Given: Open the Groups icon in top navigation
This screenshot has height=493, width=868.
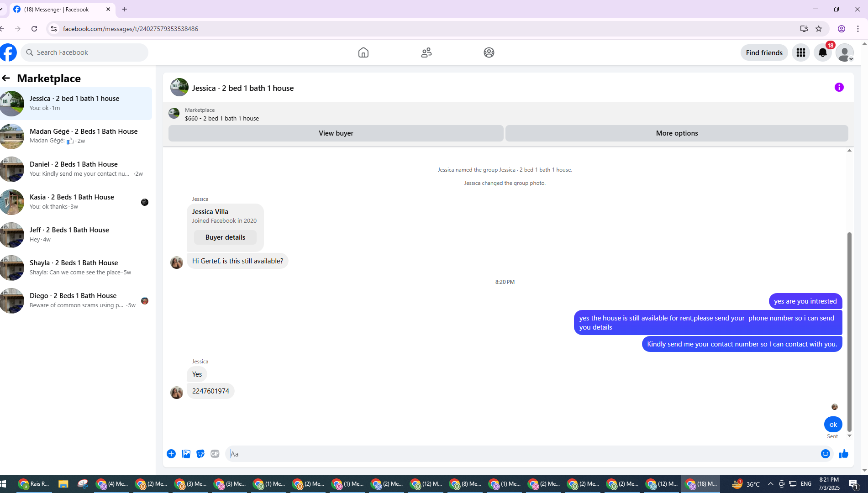Looking at the screenshot, I should [x=489, y=52].
